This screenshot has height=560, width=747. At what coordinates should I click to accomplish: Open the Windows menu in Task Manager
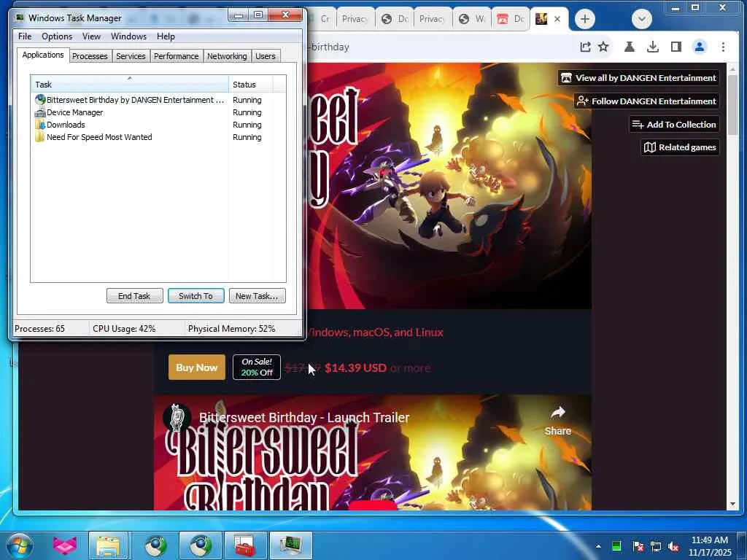[x=128, y=36]
